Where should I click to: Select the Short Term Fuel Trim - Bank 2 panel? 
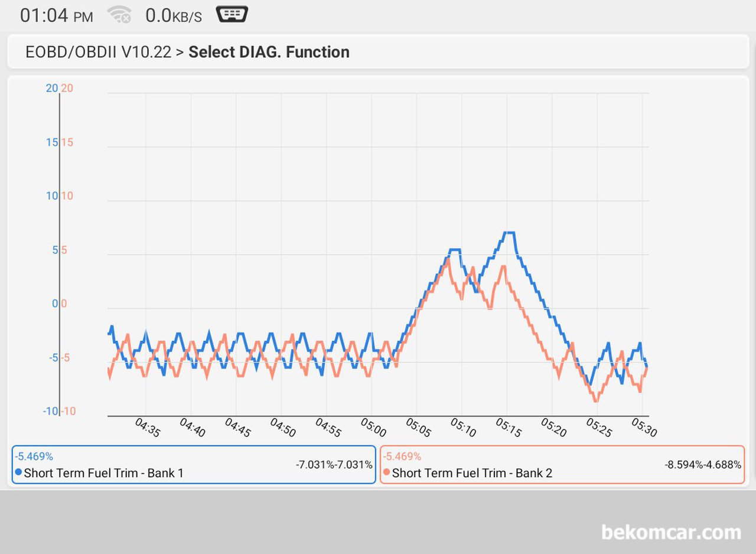[562, 465]
